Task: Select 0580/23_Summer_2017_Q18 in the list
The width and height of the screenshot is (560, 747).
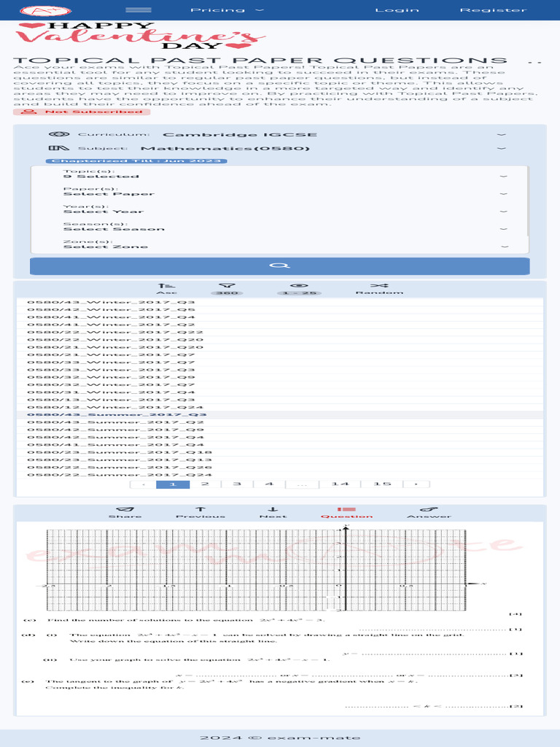Action: point(280,452)
